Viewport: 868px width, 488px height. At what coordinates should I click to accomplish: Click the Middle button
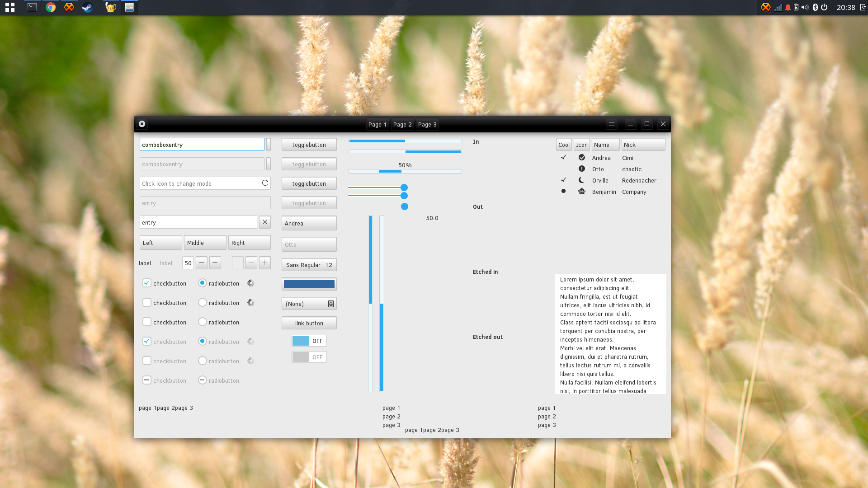click(205, 243)
